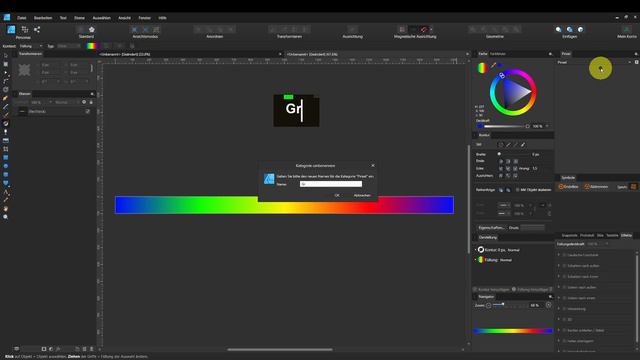Click the Name input field in rename dialog
Viewport: 640px width, 360px height.
pos(331,184)
